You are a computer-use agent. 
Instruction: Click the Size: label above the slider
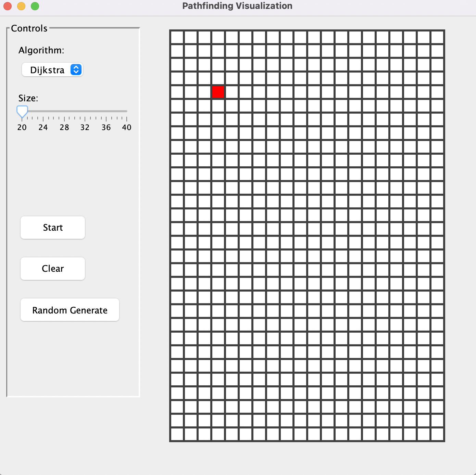point(29,98)
